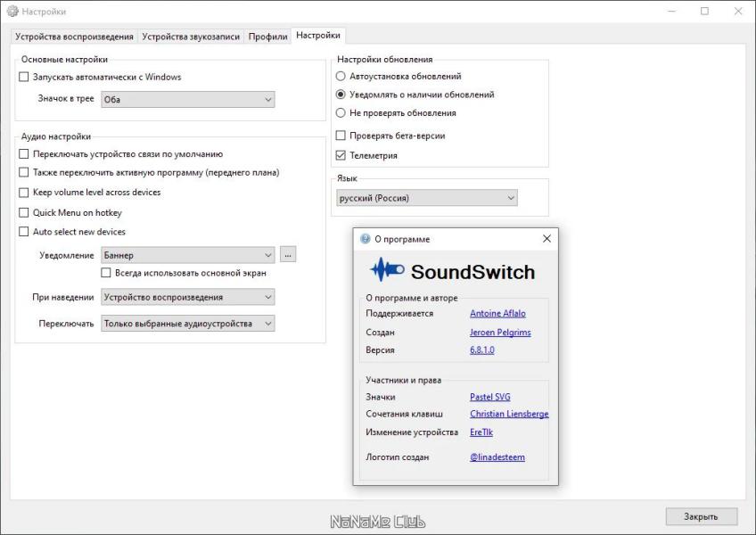Click the 'Изменение устройства' label
The width and height of the screenshot is (756, 535).
pyautogui.click(x=412, y=432)
